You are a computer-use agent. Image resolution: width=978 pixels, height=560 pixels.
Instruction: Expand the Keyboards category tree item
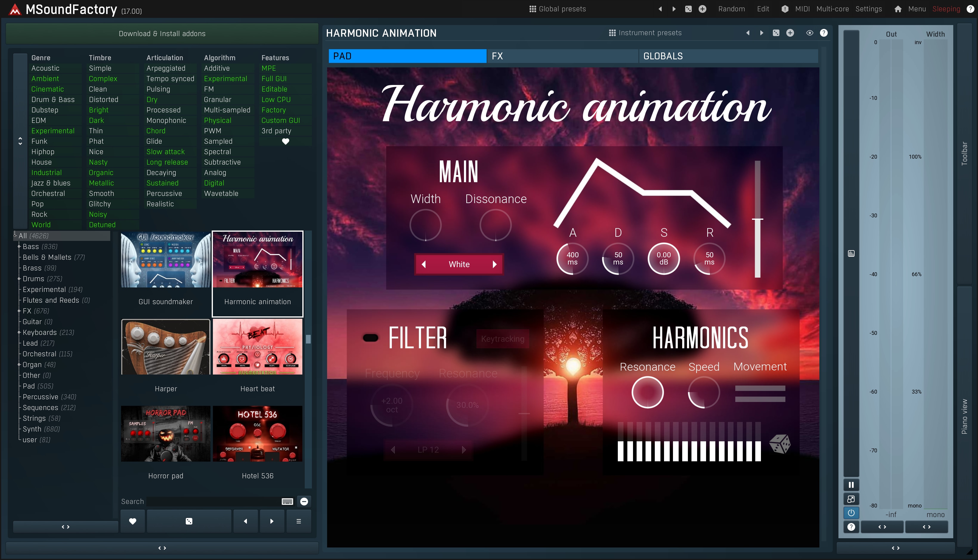(19, 332)
